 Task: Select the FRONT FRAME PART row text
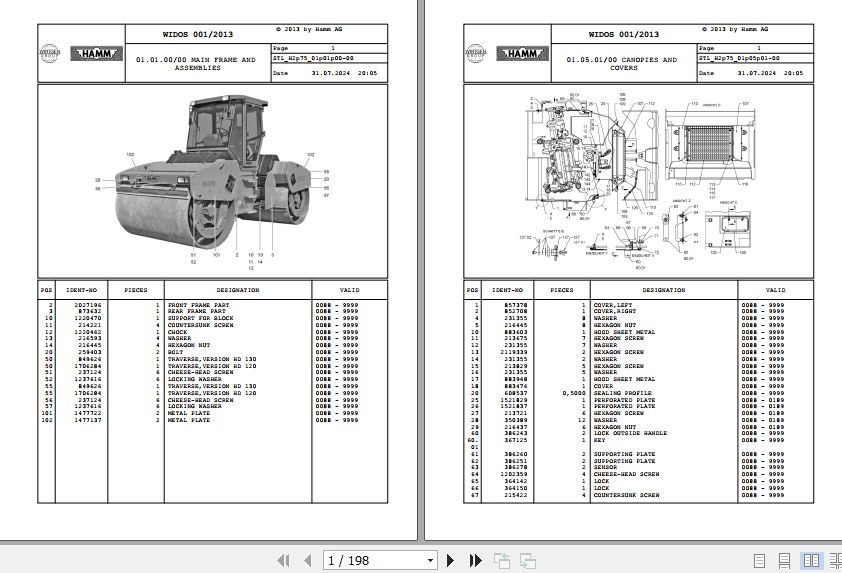pos(198,304)
